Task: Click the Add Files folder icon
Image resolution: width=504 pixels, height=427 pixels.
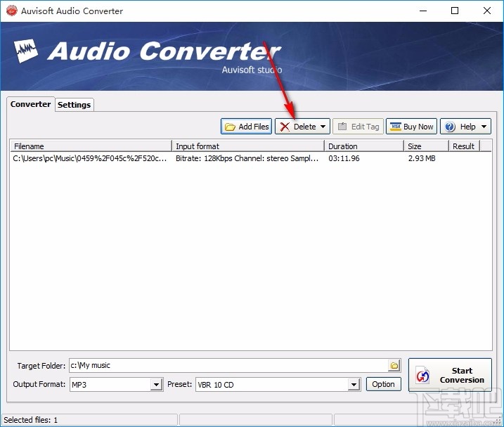Action: point(230,127)
